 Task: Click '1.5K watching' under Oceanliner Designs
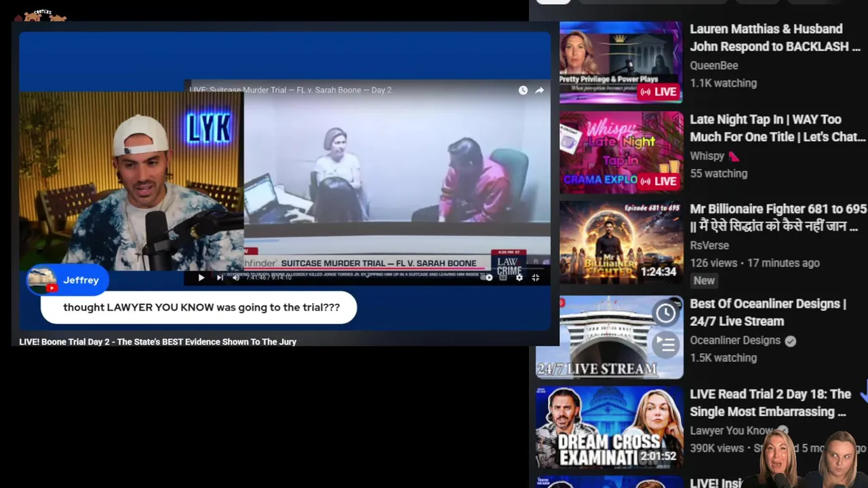click(723, 358)
